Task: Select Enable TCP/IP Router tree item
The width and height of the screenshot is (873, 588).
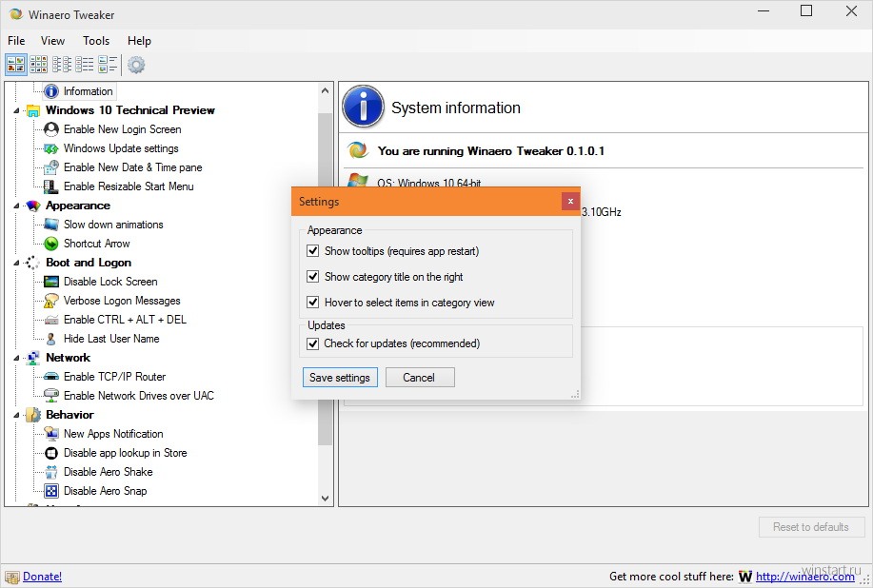Action: (114, 377)
